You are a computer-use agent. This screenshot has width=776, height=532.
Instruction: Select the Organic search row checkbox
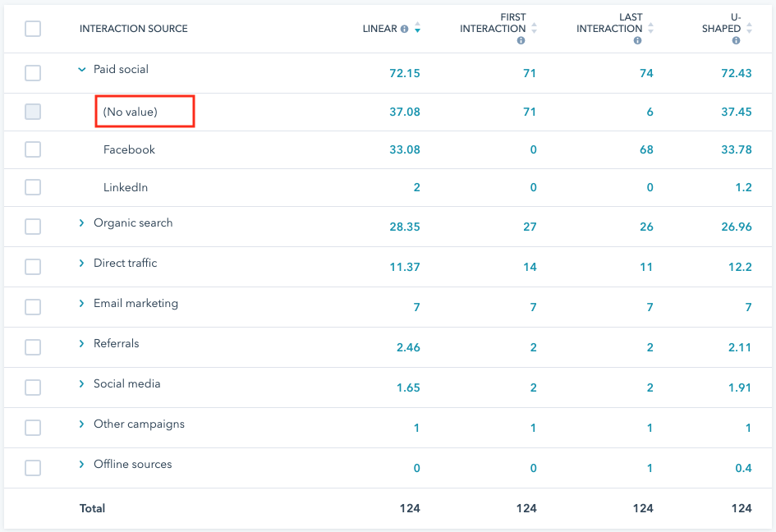33,226
